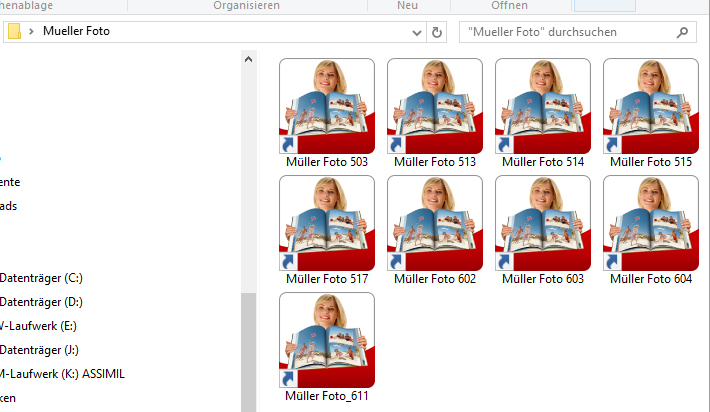
Task: Click the yellow folder icon in address bar
Action: pyautogui.click(x=14, y=31)
